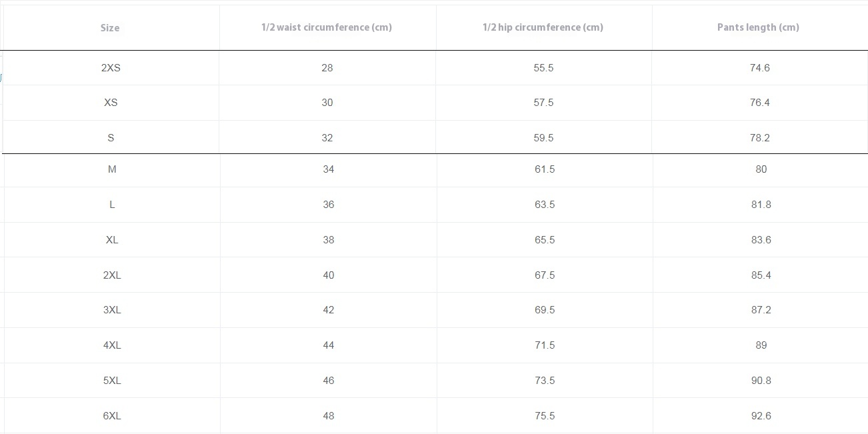Click the Size column header

pyautogui.click(x=110, y=28)
